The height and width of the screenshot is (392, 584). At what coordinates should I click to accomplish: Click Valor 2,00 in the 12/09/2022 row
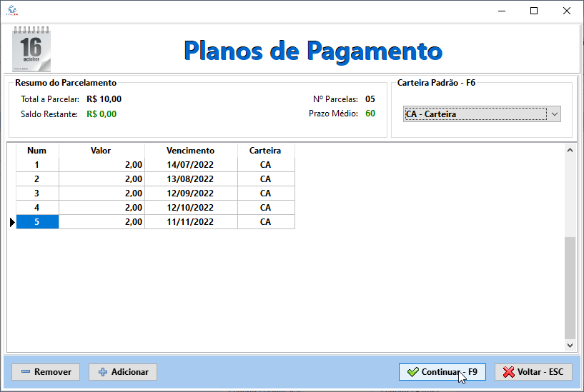pos(102,194)
